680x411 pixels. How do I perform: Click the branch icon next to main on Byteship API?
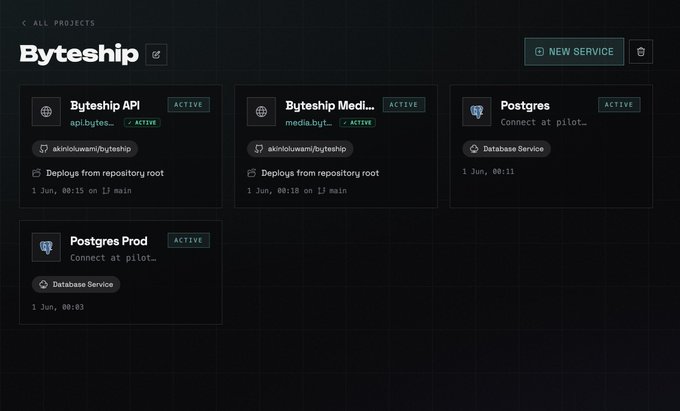click(x=106, y=190)
